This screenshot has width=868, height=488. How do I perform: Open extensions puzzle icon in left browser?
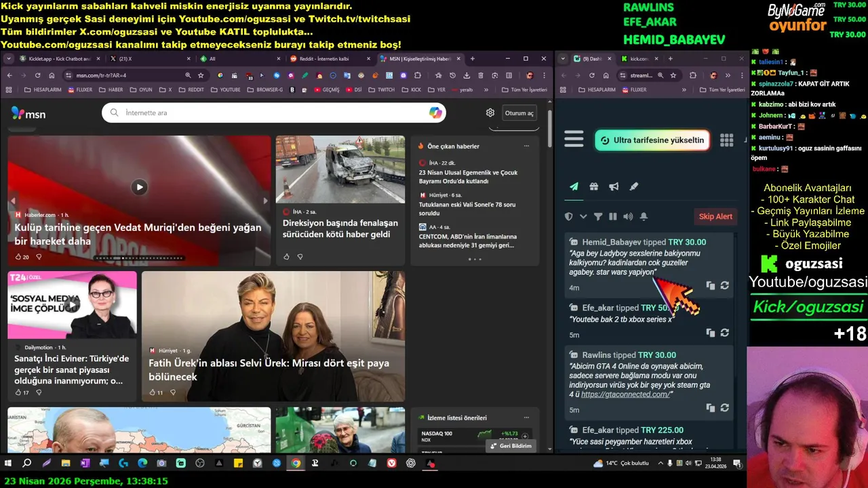click(x=418, y=75)
